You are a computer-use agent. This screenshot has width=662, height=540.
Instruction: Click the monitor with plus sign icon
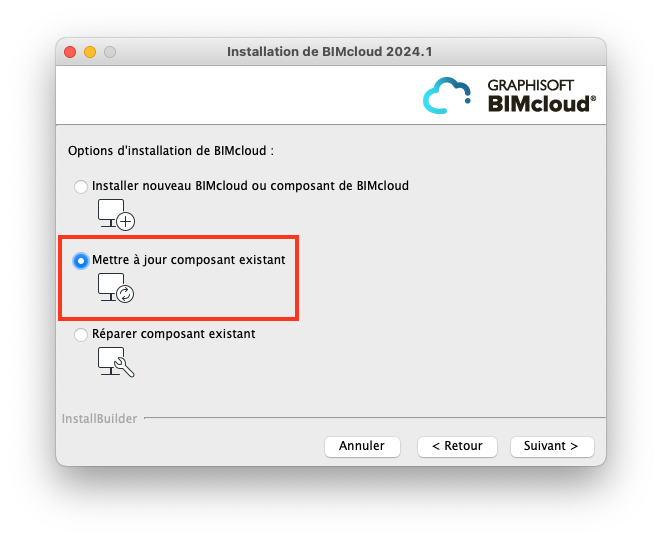point(116,215)
